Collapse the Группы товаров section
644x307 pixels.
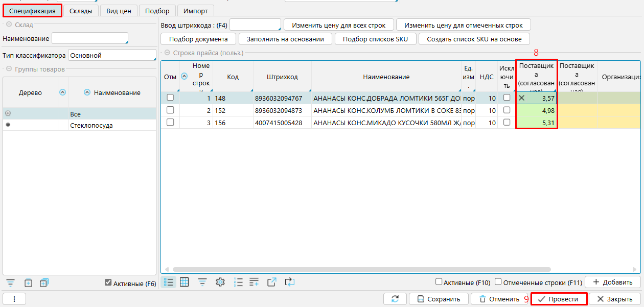9,69
